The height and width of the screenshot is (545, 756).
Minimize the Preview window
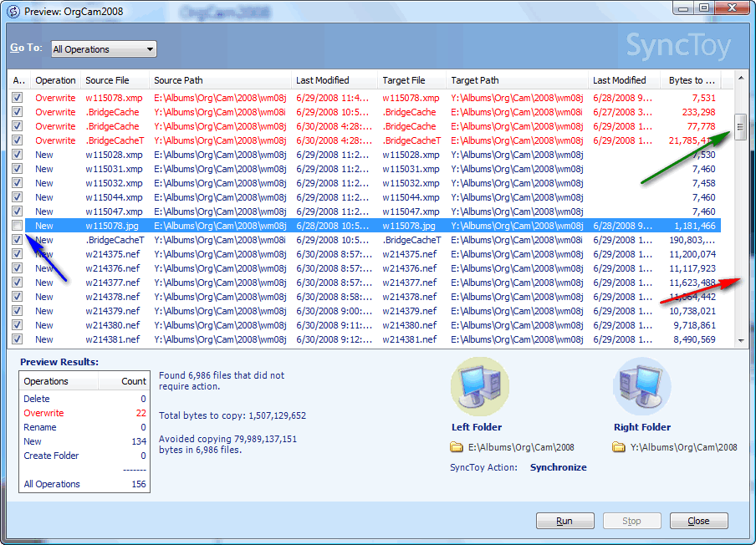tap(683, 8)
